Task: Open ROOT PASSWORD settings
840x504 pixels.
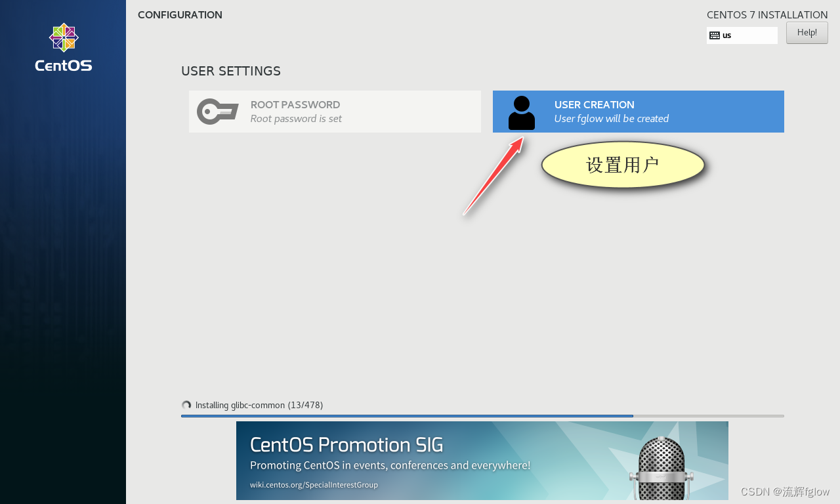Action: click(x=335, y=112)
